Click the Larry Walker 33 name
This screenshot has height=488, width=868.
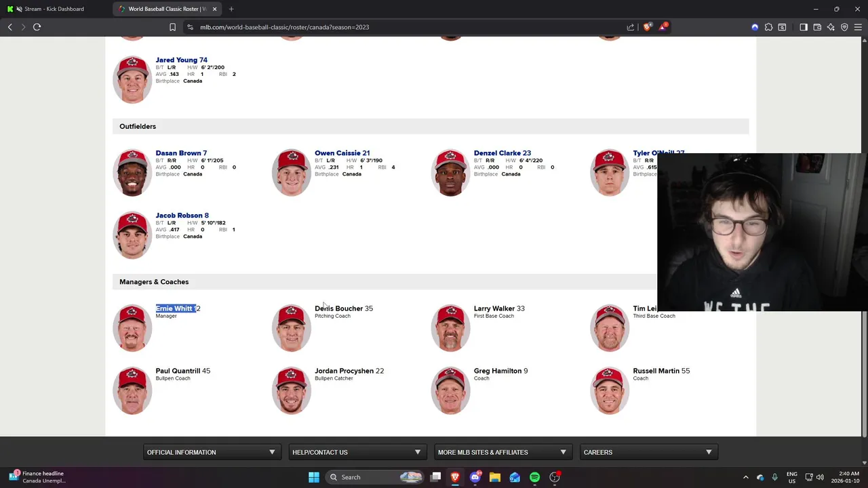coord(499,308)
